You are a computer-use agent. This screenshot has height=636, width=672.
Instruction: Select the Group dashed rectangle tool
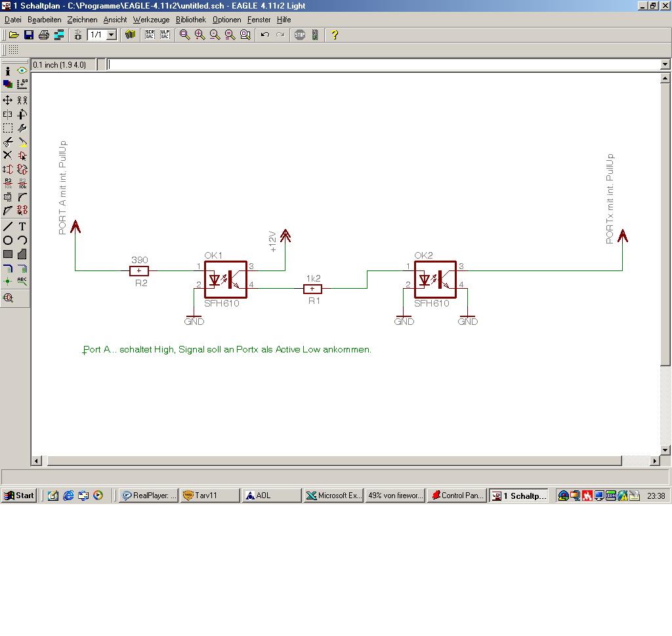[x=8, y=128]
